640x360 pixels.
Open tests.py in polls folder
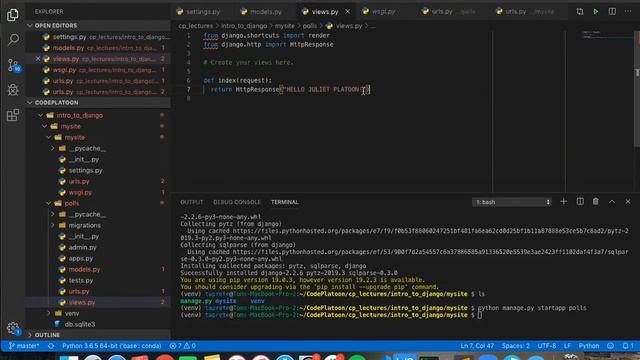coord(81,280)
